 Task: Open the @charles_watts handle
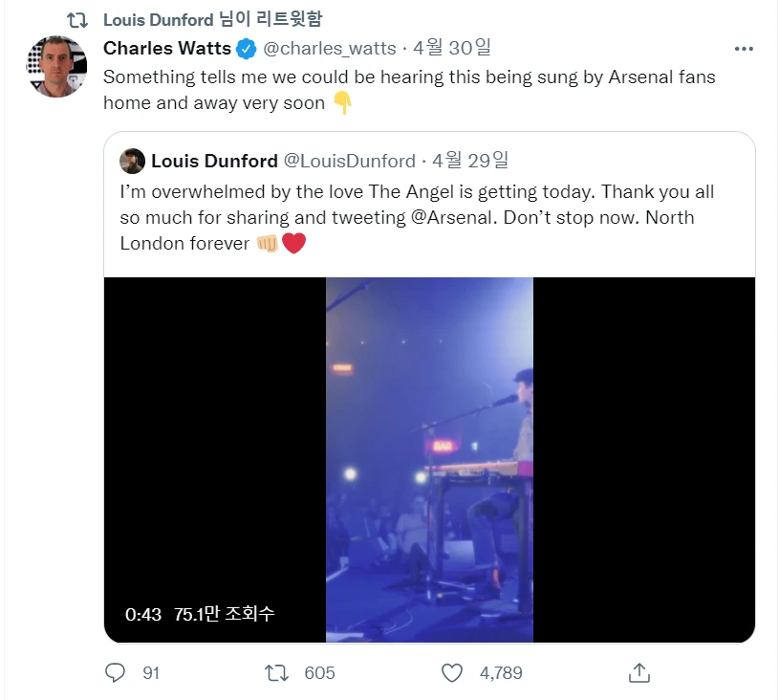[x=330, y=48]
